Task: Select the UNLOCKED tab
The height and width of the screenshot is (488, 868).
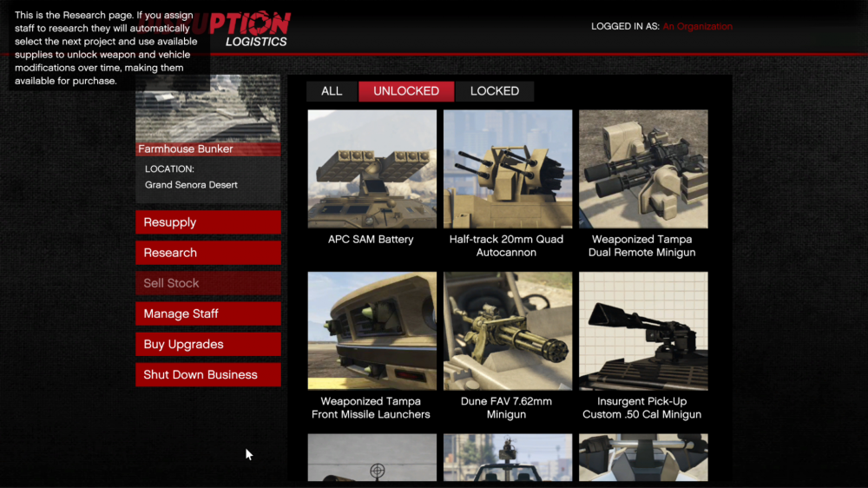Action: (x=406, y=91)
